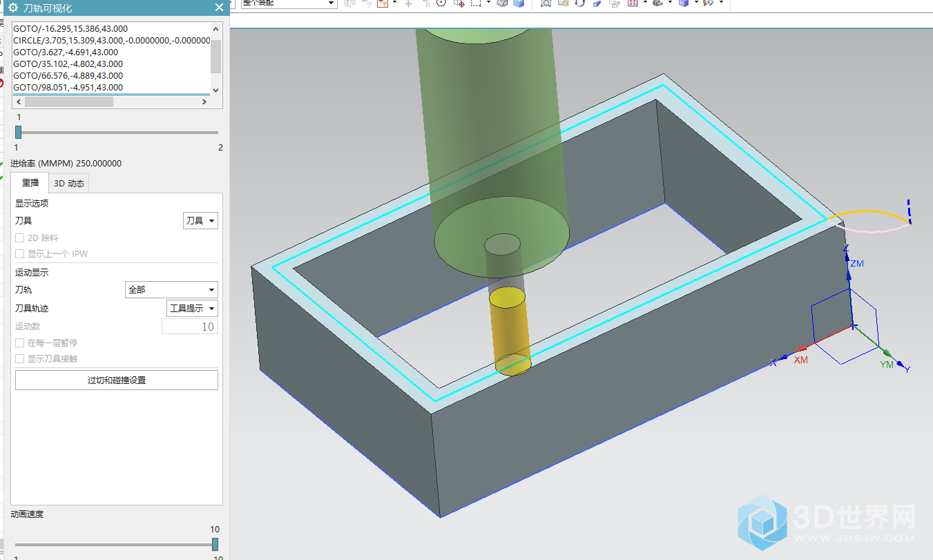Open the 刀具 display dropdown
This screenshot has width=933, height=560.
tap(200, 221)
